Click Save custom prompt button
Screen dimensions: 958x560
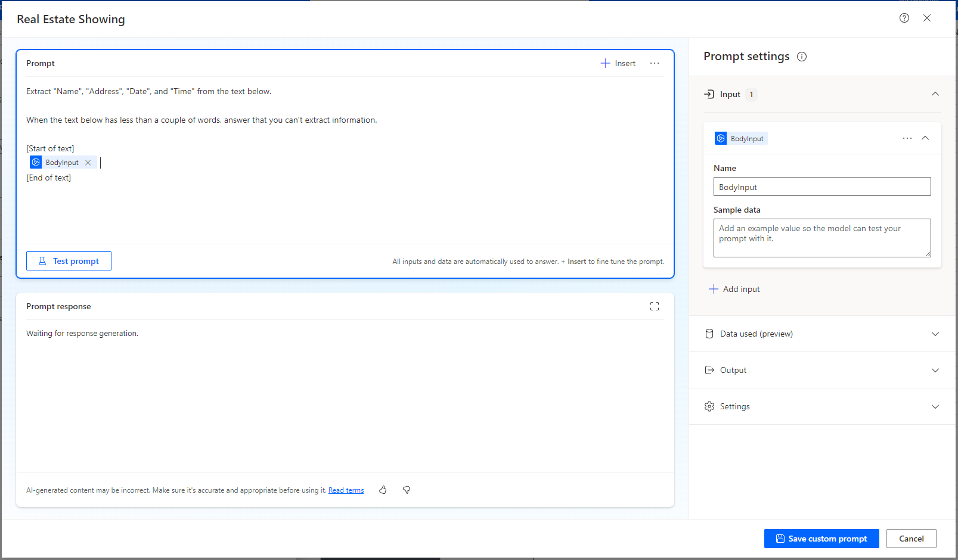click(x=821, y=539)
